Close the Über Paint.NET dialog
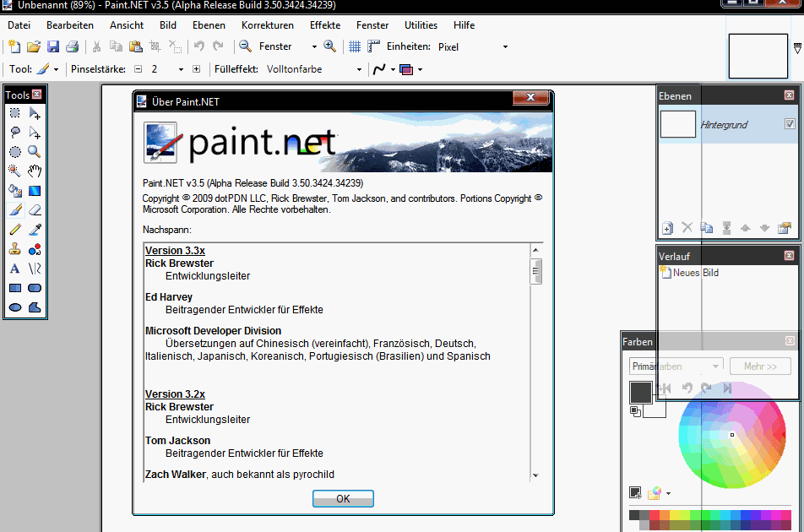This screenshot has height=532, width=804. point(530,97)
